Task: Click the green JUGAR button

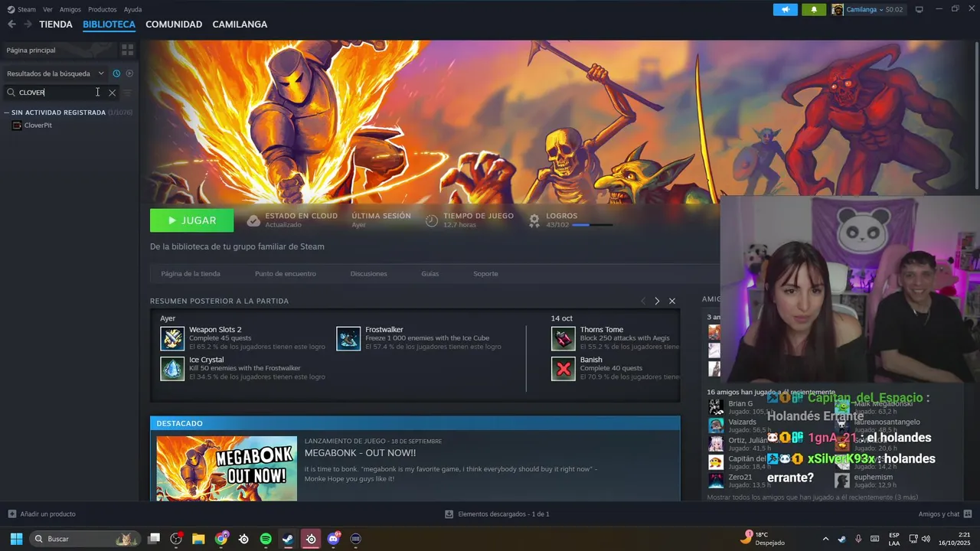Action: (191, 220)
